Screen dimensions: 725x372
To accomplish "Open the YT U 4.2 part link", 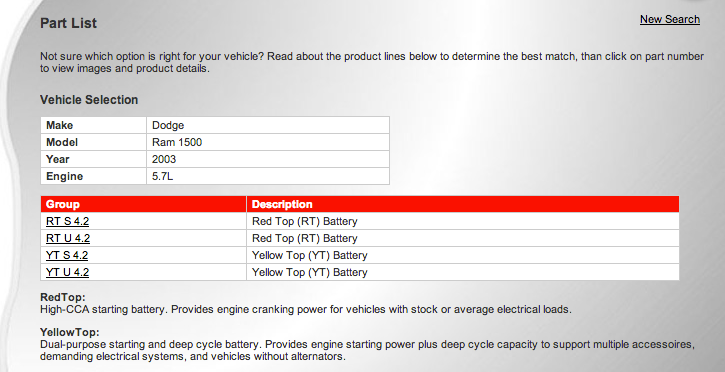I will (x=68, y=272).
